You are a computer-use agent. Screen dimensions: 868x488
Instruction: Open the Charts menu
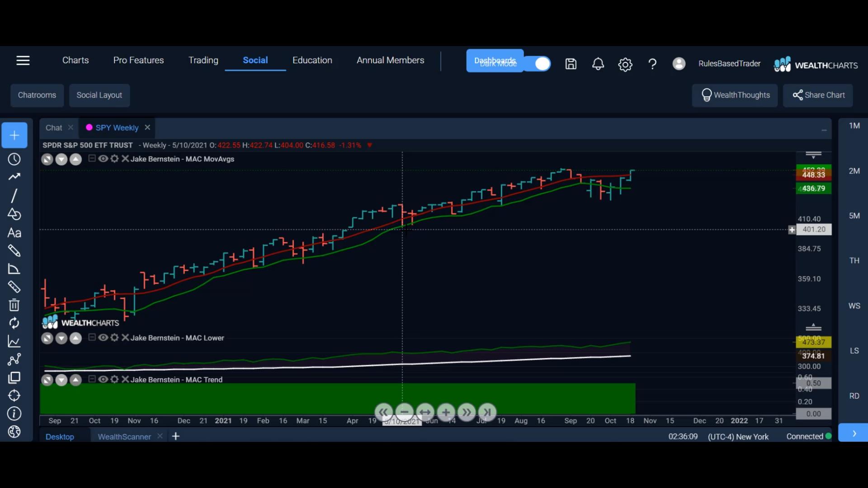coord(75,60)
